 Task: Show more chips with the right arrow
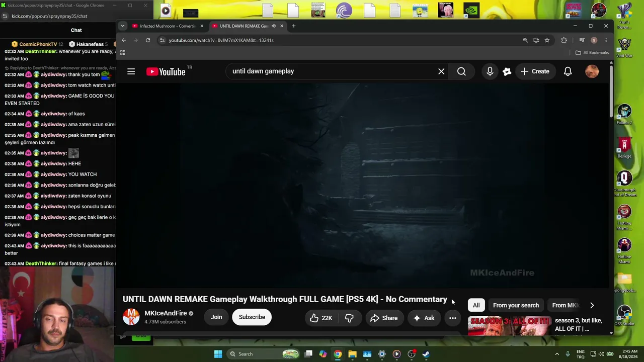[592, 305]
